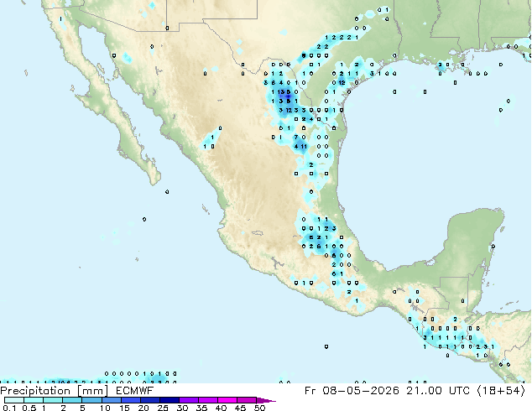Pick the 35–40 mm violet legend swatch
This screenshot has width=532, height=411.
tap(207, 400)
